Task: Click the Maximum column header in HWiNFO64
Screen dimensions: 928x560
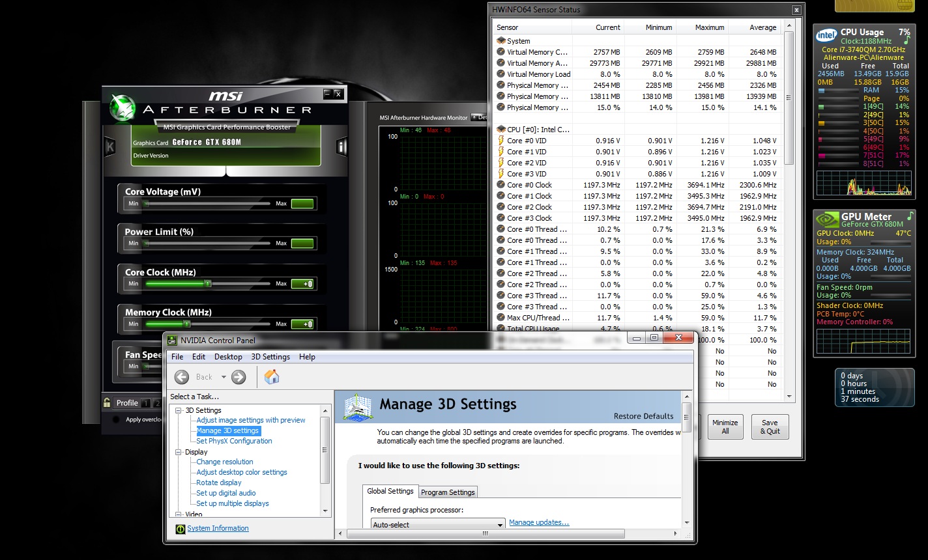Action: click(x=703, y=27)
